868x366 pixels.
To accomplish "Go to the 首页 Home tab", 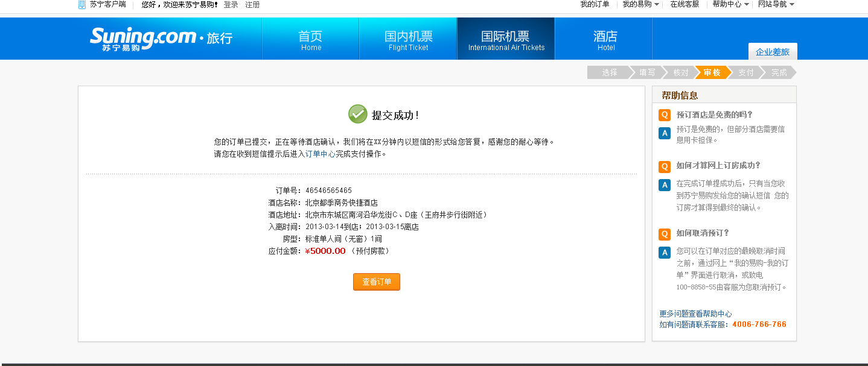I will pos(311,39).
